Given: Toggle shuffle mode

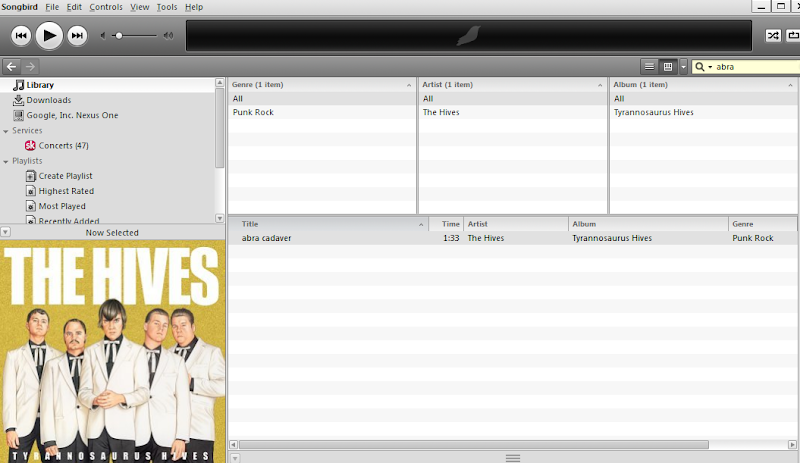Looking at the screenshot, I should [773, 36].
